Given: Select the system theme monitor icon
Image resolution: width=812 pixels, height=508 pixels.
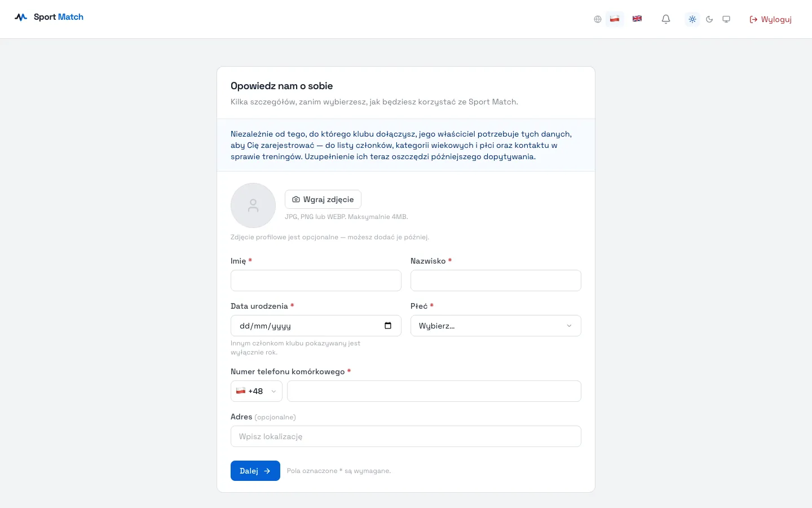Looking at the screenshot, I should (x=726, y=19).
